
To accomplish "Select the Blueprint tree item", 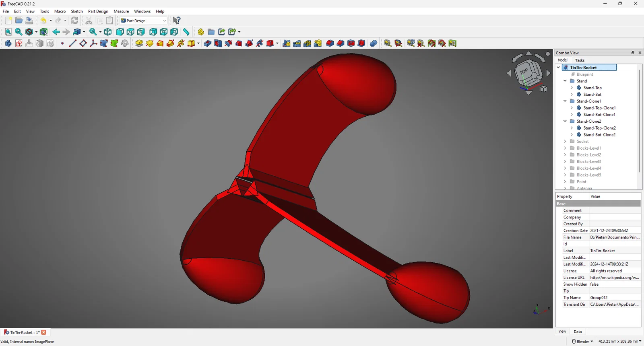I will click(x=585, y=74).
